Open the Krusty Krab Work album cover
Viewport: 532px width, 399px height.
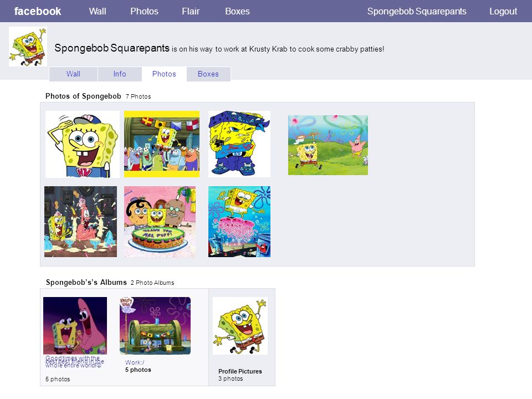[x=155, y=326]
